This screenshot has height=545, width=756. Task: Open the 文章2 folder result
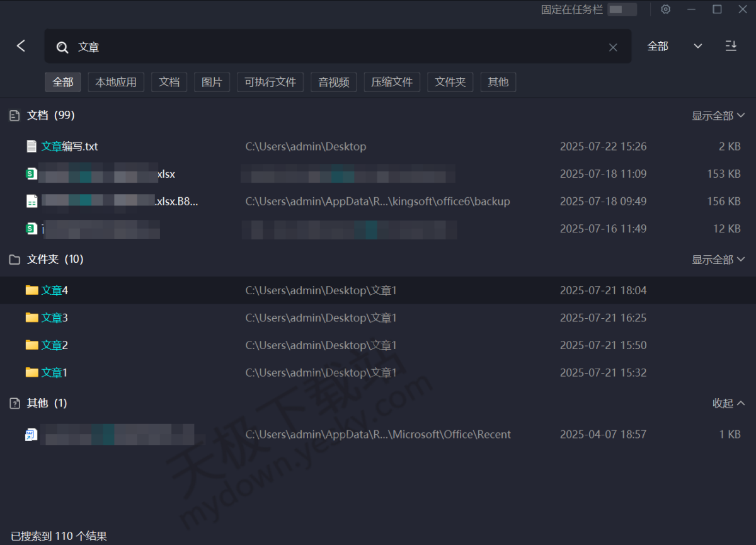pyautogui.click(x=55, y=345)
